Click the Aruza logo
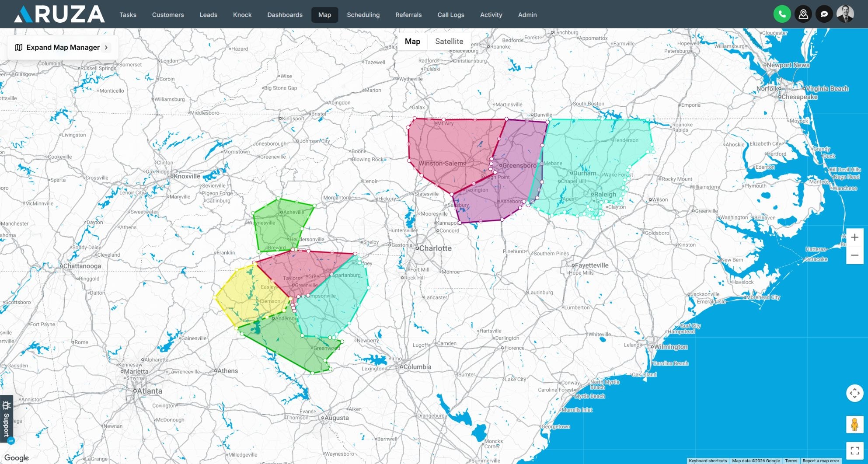The image size is (868, 464). point(59,14)
